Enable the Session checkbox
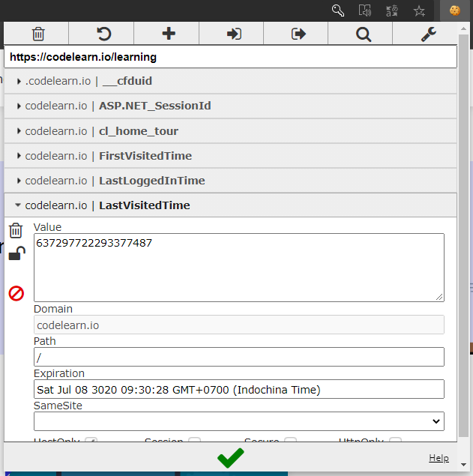 (x=194, y=442)
